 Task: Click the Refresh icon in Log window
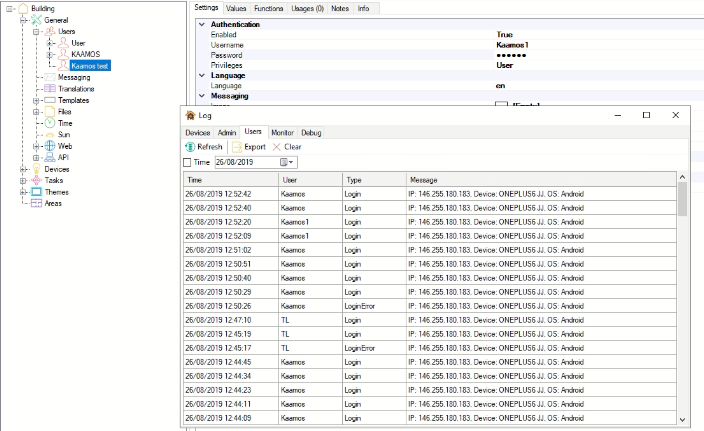click(x=189, y=147)
